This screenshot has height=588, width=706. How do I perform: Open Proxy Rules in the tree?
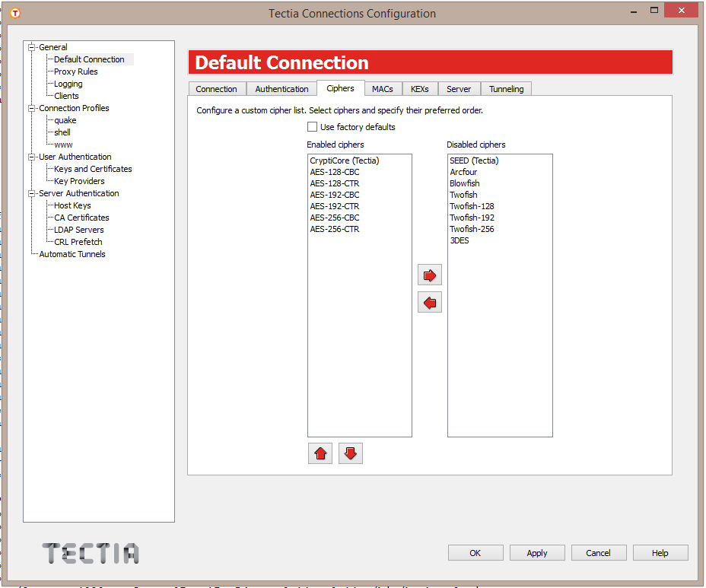click(75, 72)
